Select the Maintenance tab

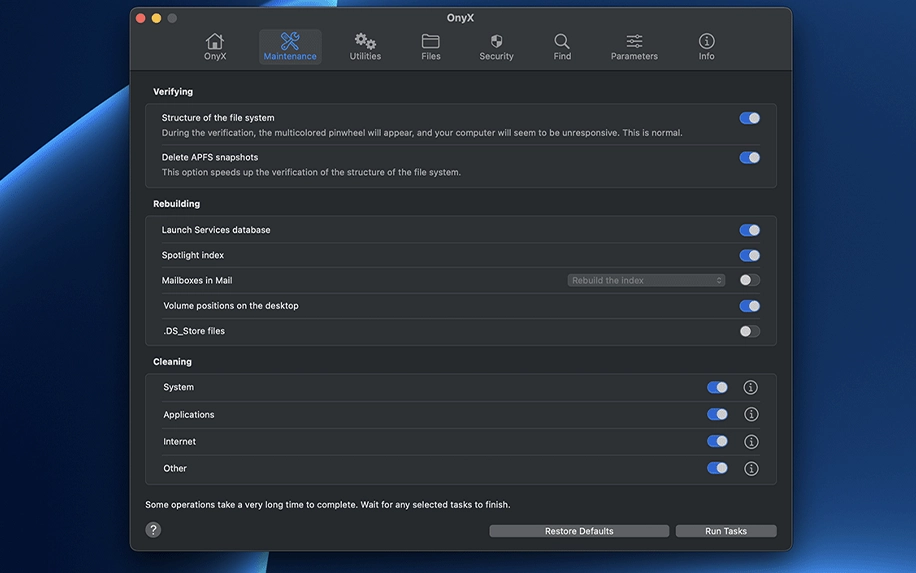tap(290, 46)
